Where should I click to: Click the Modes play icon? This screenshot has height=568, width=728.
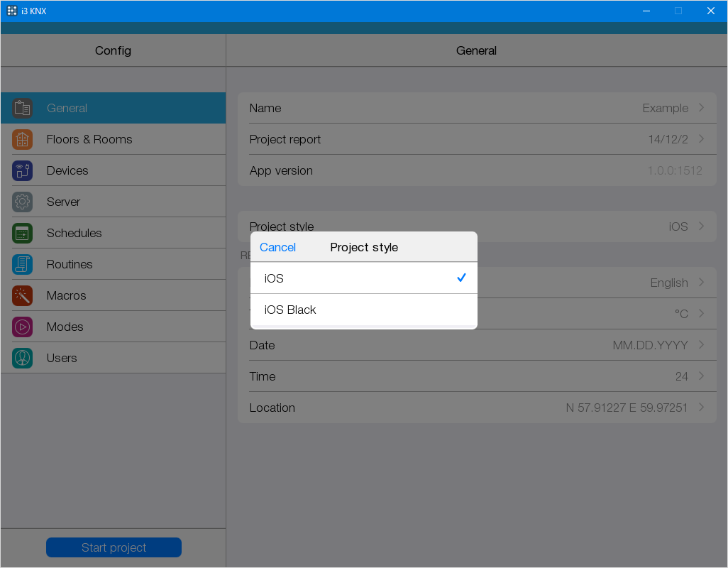[x=22, y=327]
